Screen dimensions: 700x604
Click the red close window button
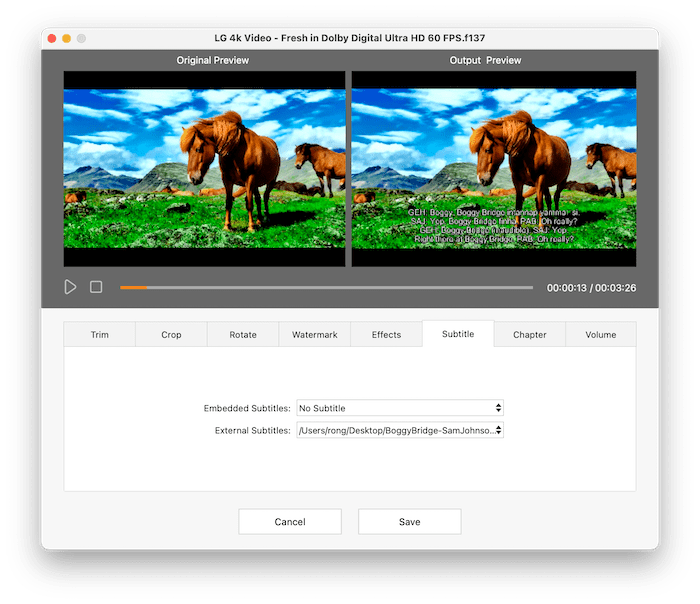coord(51,38)
